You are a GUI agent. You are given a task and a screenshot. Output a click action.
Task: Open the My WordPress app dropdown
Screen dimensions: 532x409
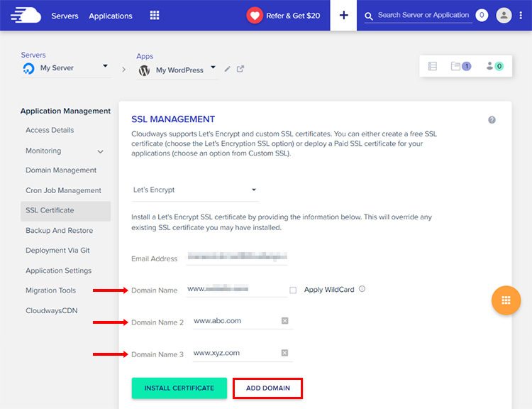[214, 68]
